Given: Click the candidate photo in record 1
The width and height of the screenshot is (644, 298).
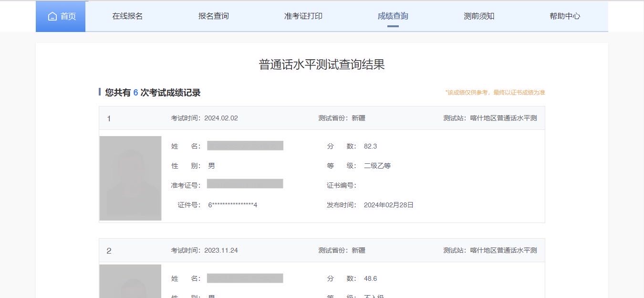Looking at the screenshot, I should 130,178.
